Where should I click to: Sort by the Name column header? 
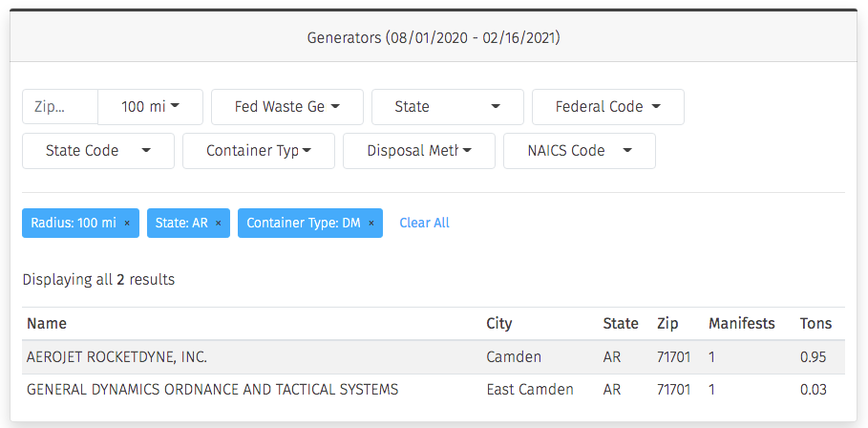pos(47,323)
